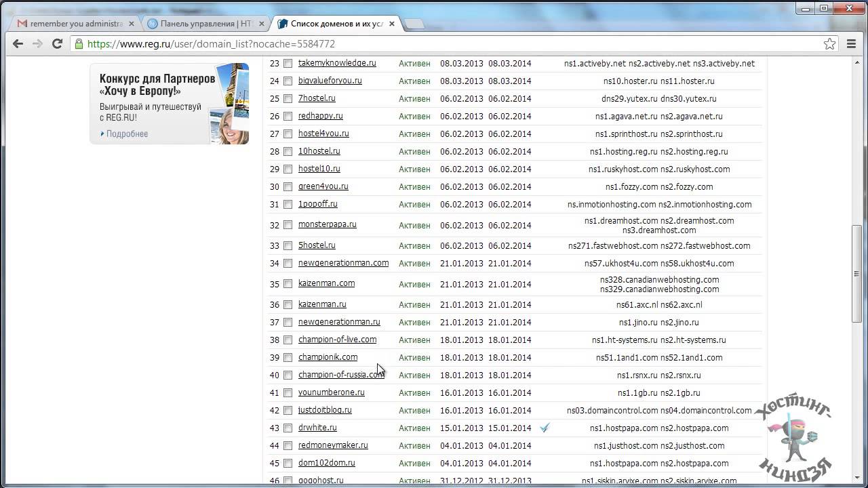Click the scrollbar up arrow

tap(858, 62)
